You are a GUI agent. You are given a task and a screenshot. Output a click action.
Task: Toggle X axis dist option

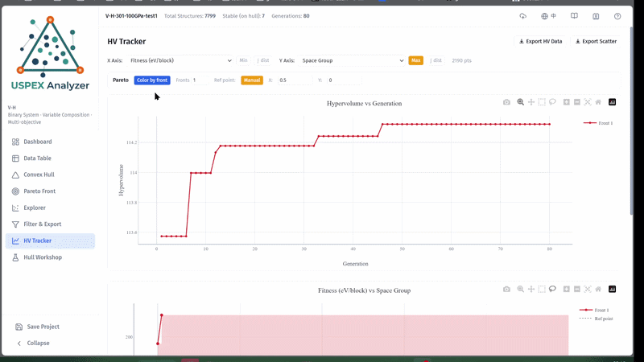pos(263,60)
